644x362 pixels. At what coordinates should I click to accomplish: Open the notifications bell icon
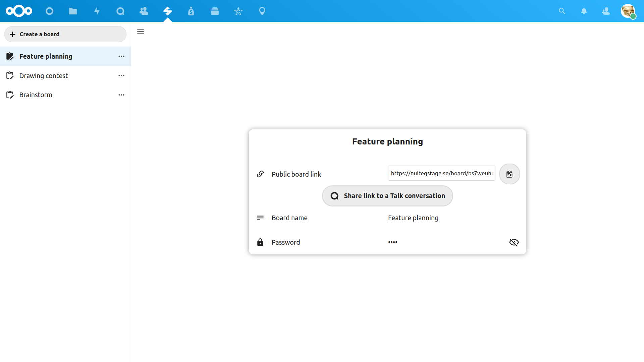tap(583, 11)
